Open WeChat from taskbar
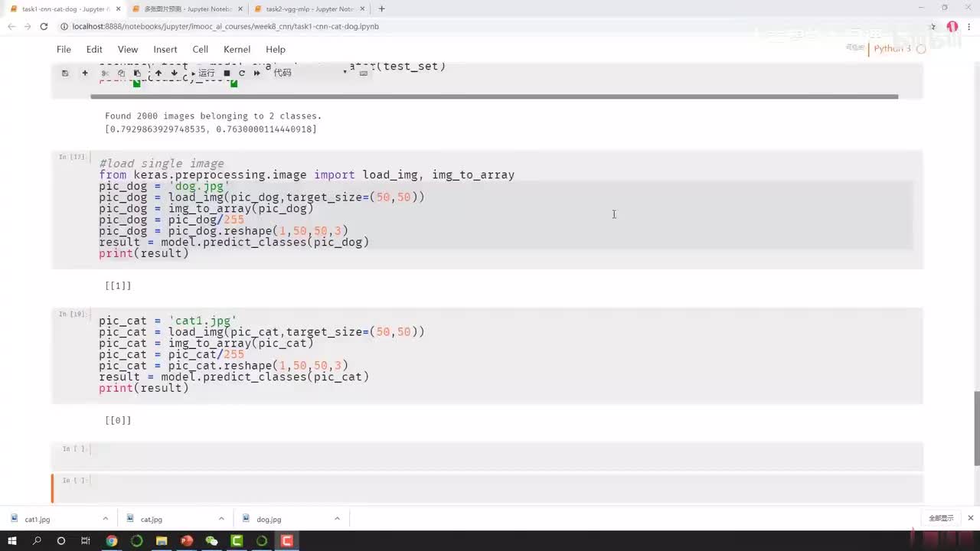This screenshot has width=980, height=551. click(211, 541)
